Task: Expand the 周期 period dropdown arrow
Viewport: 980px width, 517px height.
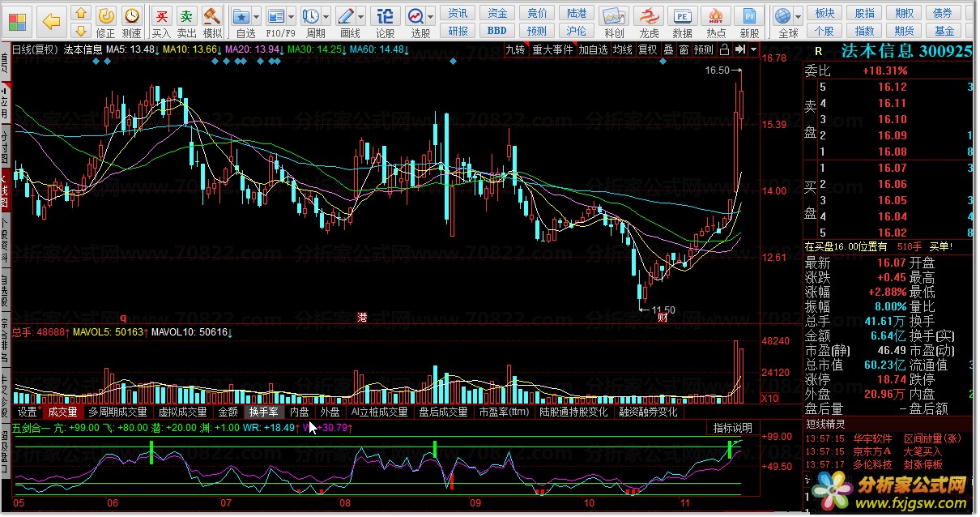Action: [x=326, y=16]
